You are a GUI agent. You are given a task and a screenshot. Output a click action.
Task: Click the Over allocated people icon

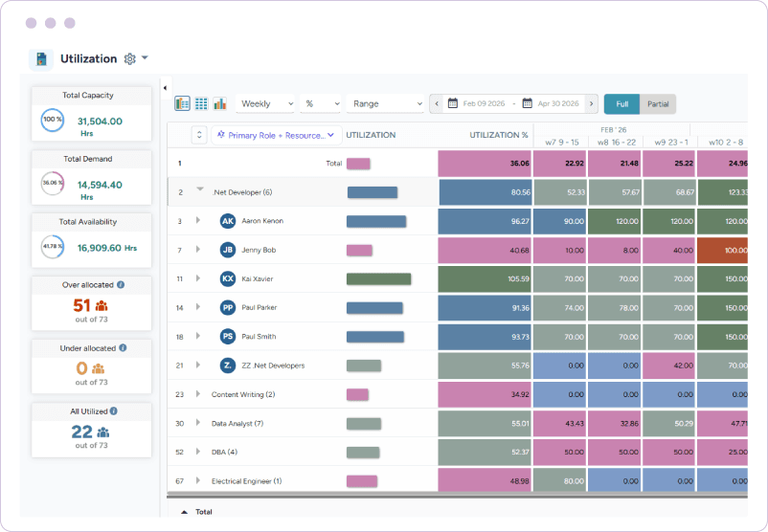pos(102,306)
